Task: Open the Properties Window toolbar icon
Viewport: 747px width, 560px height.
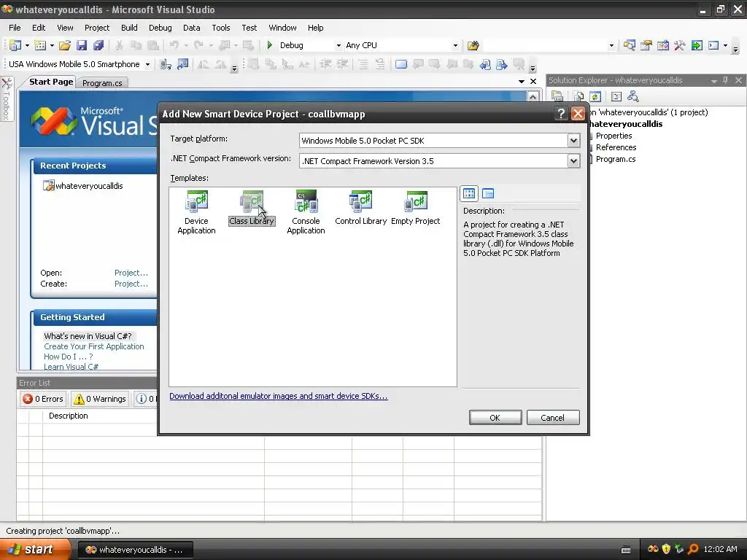Action: coord(646,45)
